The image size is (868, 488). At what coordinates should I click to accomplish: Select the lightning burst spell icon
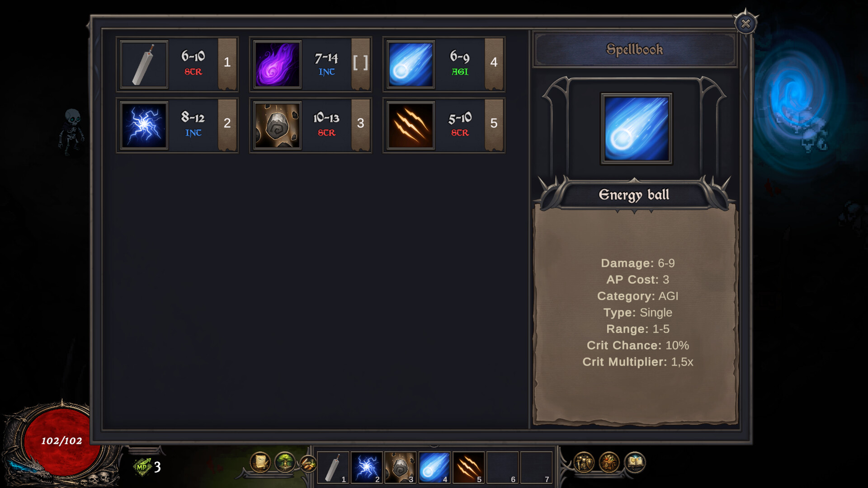pos(144,125)
